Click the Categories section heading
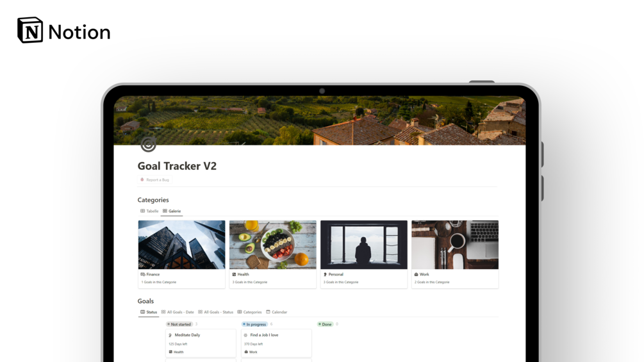Viewport: 644px width, 362px height. coord(153,200)
